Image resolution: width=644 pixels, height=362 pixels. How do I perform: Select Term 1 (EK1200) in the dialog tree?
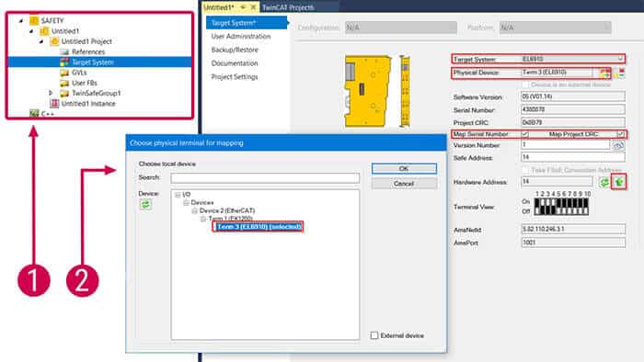230,219
